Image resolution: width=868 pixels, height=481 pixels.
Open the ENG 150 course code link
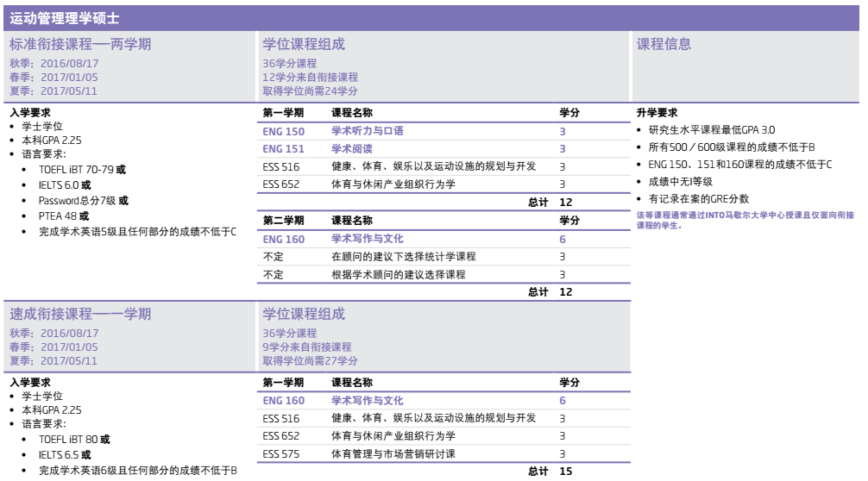(x=283, y=132)
